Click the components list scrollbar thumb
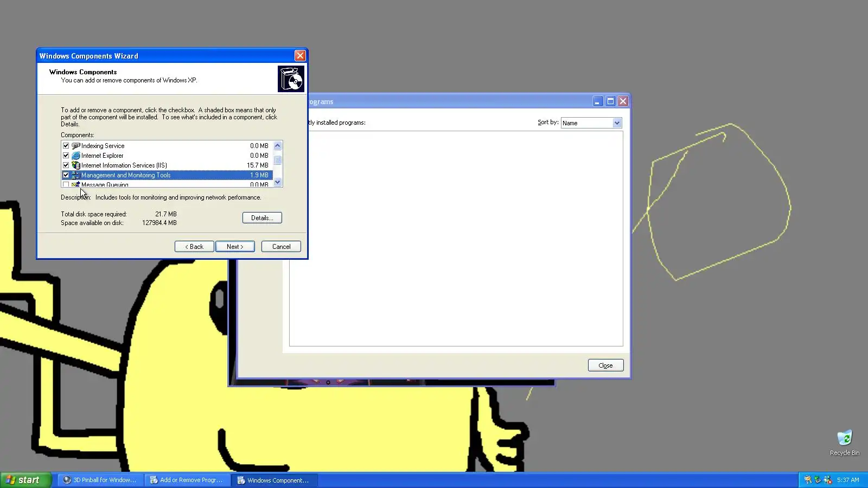868x488 pixels. click(278, 160)
